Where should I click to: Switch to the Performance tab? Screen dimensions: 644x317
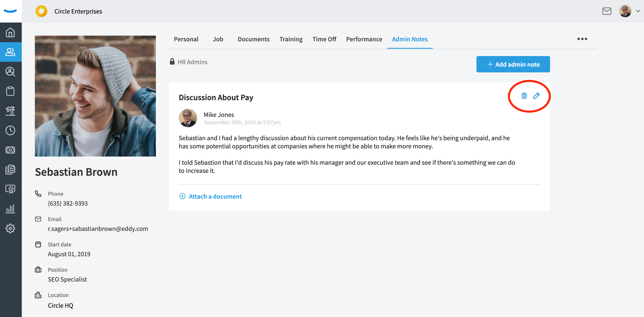364,39
